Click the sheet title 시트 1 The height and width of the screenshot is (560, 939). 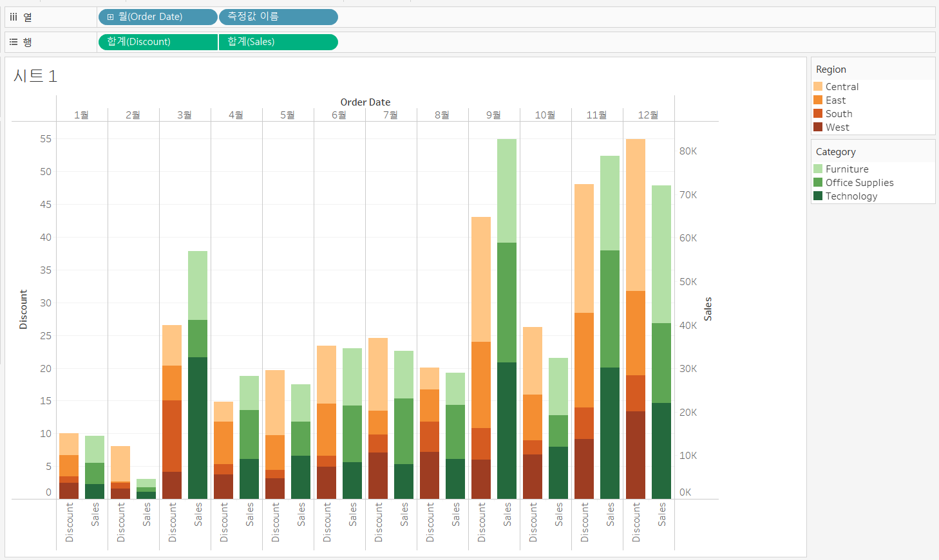click(35, 76)
